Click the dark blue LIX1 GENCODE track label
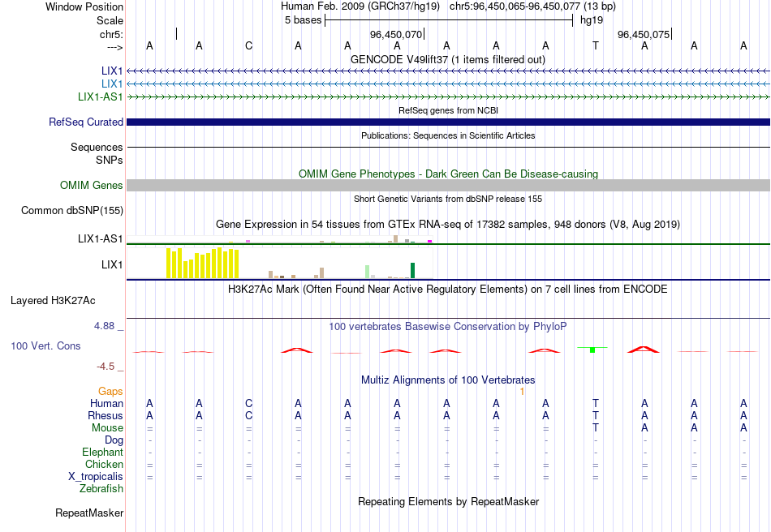This screenshot has width=771, height=532. (x=112, y=71)
